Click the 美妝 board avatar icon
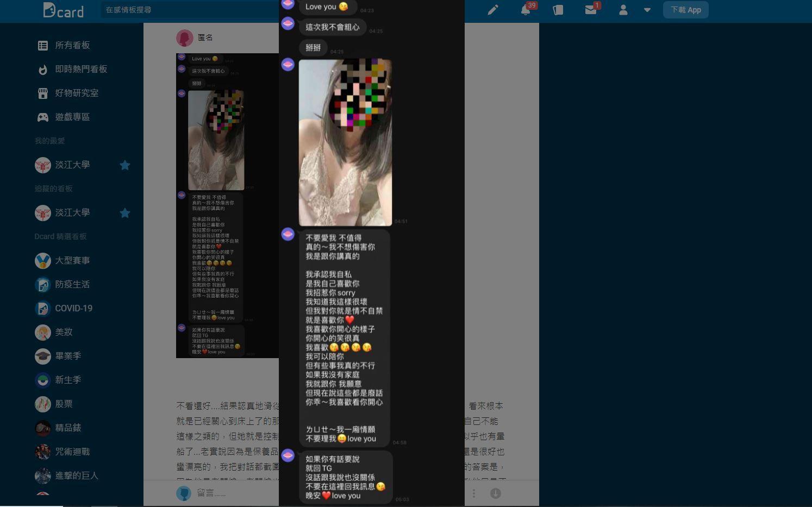 click(43, 332)
